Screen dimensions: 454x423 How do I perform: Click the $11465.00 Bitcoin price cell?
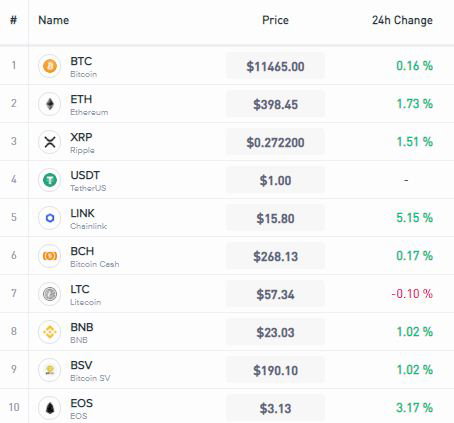[x=275, y=66]
